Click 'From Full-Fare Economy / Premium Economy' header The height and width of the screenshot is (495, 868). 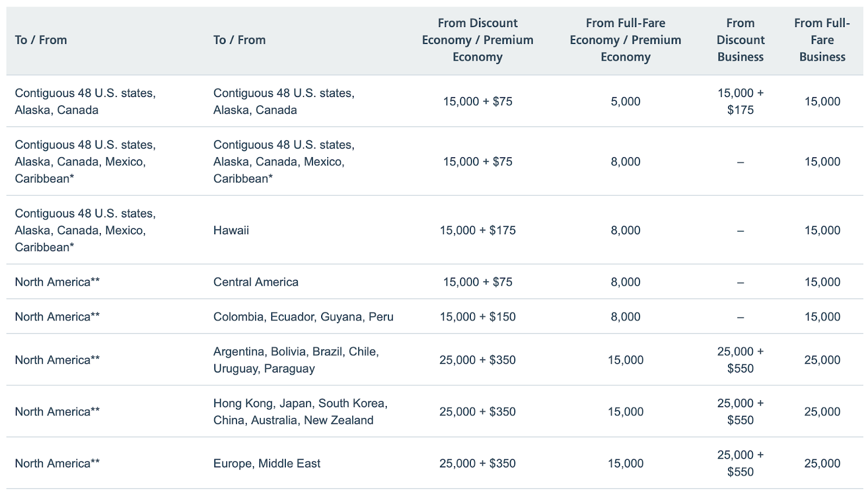tap(625, 40)
